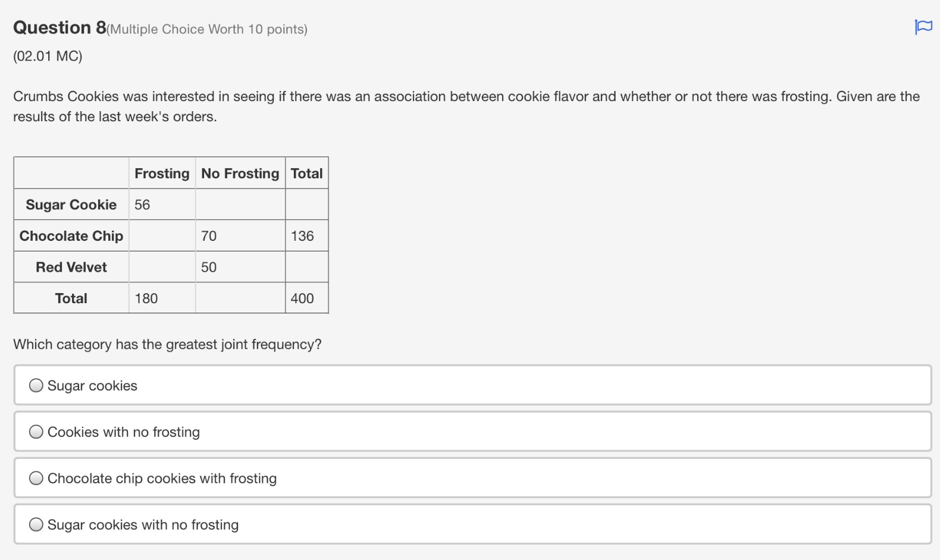Select the Cookies with no frosting option

tap(36, 432)
